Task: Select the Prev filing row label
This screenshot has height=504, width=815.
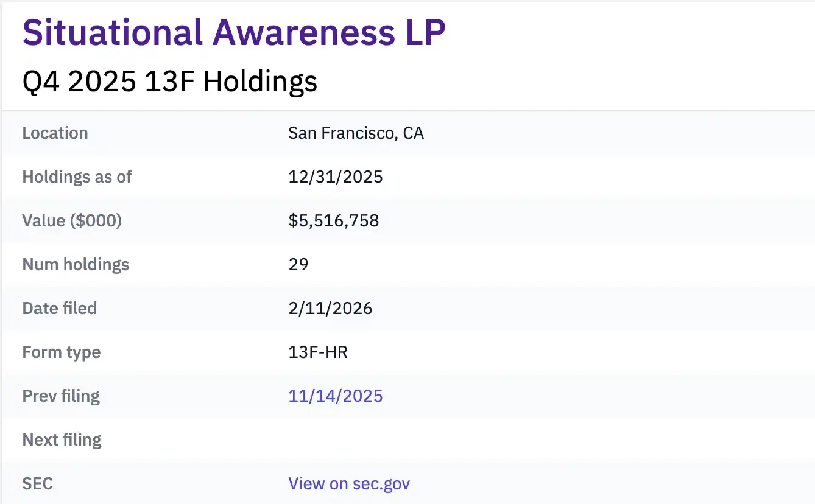Action: (x=61, y=396)
